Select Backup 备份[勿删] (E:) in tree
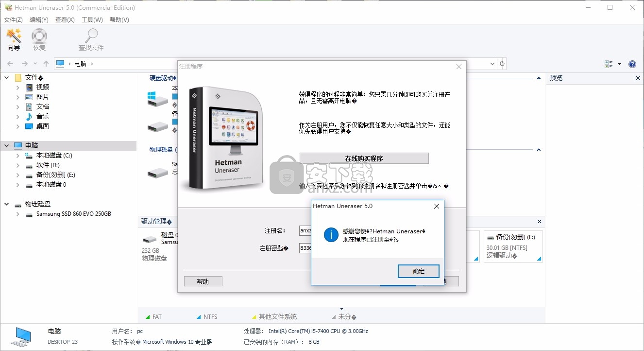644x351 pixels. point(56,175)
